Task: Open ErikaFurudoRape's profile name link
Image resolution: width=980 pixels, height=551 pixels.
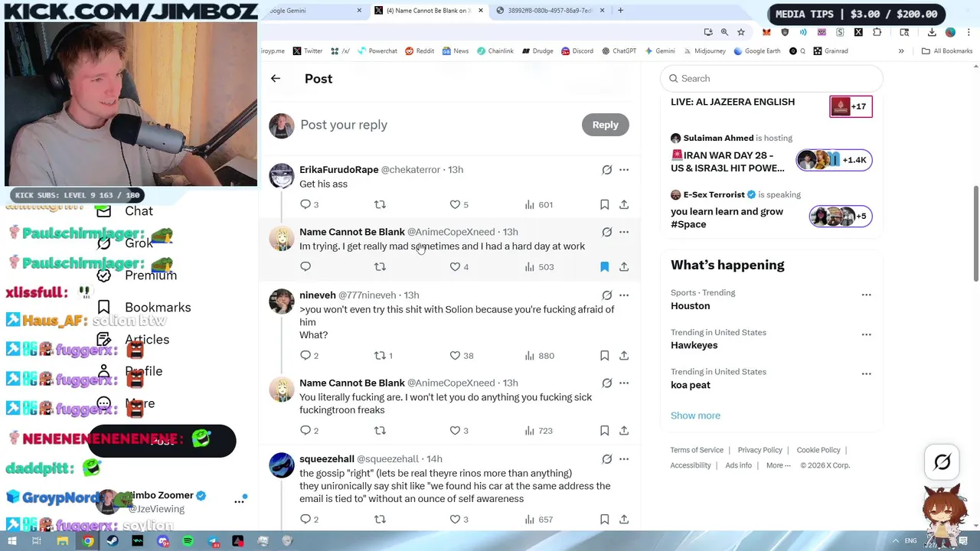Action: [x=338, y=169]
